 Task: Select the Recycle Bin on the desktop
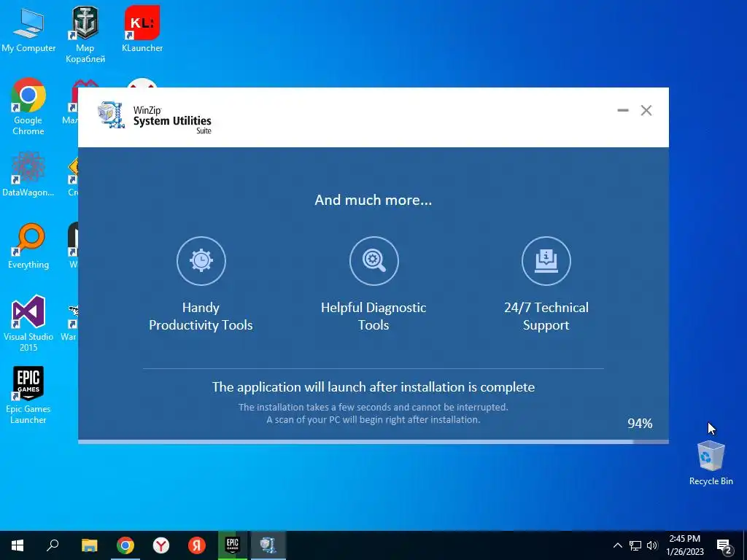point(711,463)
